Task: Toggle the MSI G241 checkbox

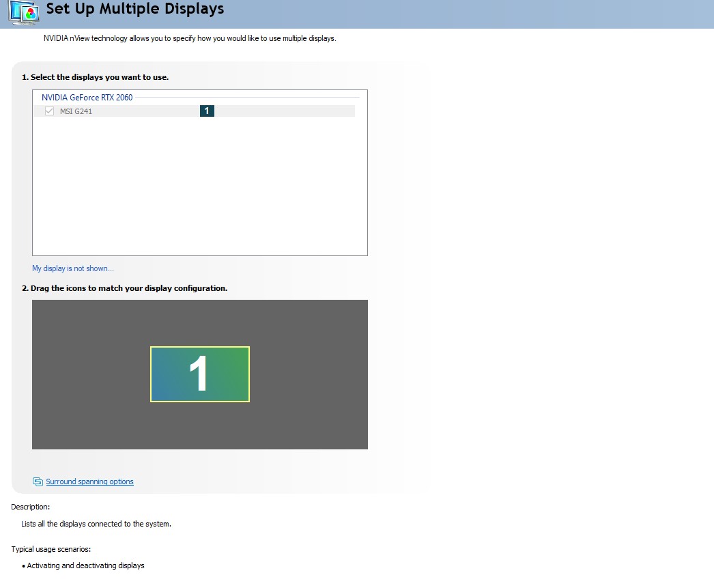Action: pos(49,111)
